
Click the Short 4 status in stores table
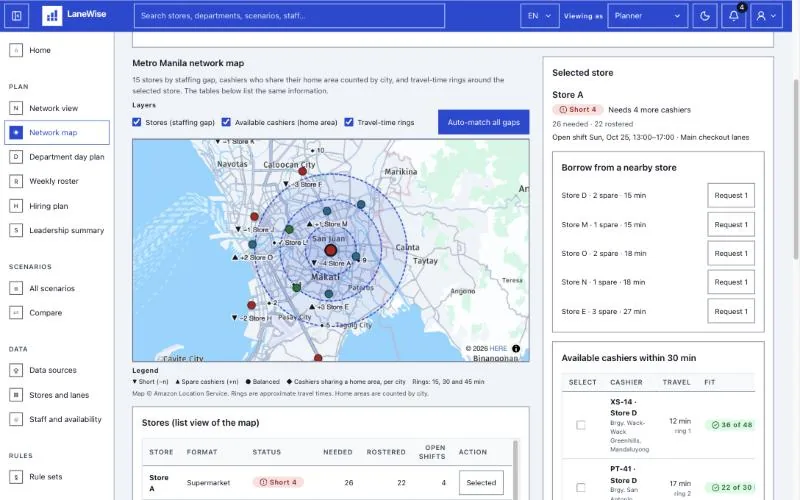[x=278, y=482]
